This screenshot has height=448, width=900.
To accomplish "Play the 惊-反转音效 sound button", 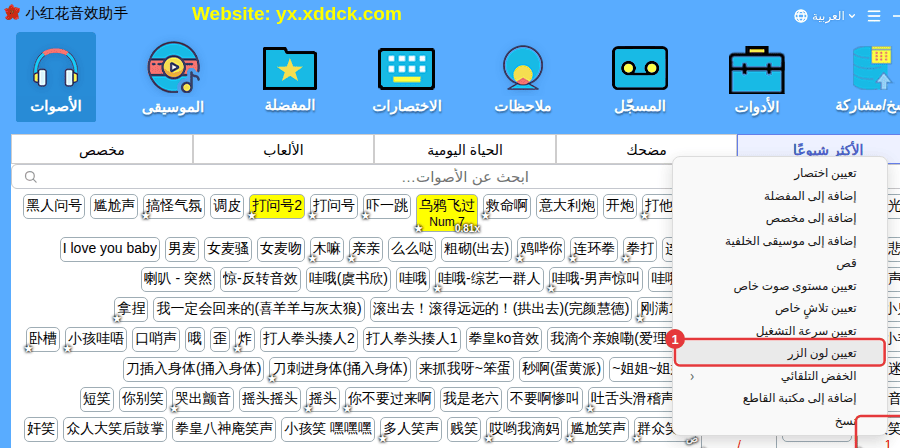I will coord(260,279).
